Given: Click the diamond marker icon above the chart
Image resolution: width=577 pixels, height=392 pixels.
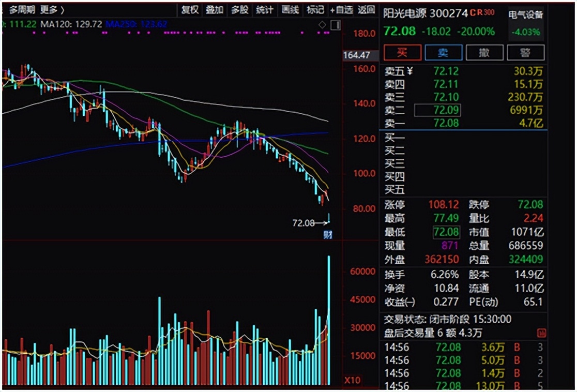Looking at the screenshot, I should click(x=323, y=24).
